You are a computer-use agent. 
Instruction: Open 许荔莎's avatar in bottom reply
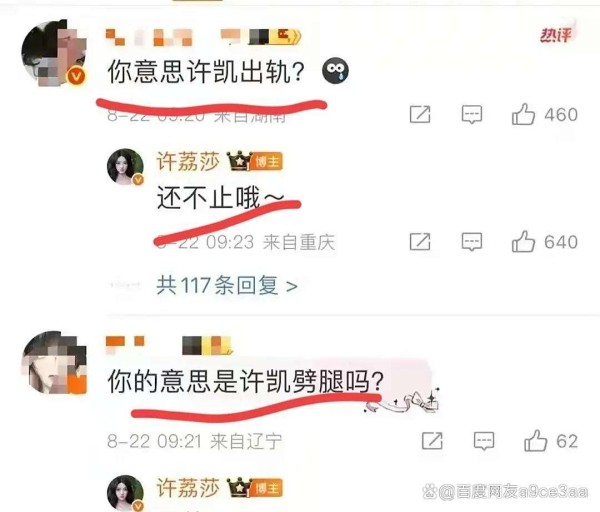pyautogui.click(x=125, y=493)
